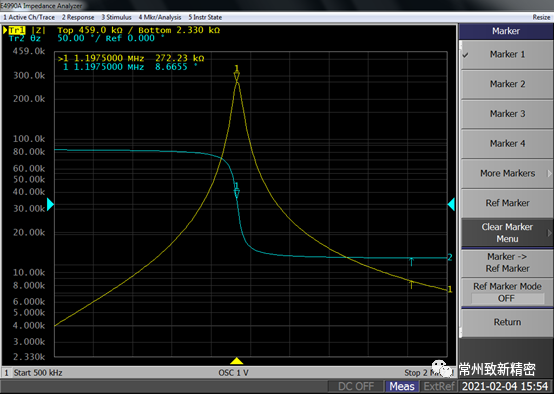Activate Marker 4 softkey
554x394 pixels.
tap(507, 143)
